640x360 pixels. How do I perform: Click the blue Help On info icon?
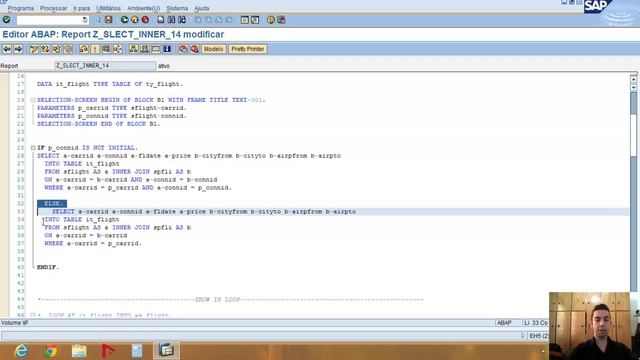(167, 49)
